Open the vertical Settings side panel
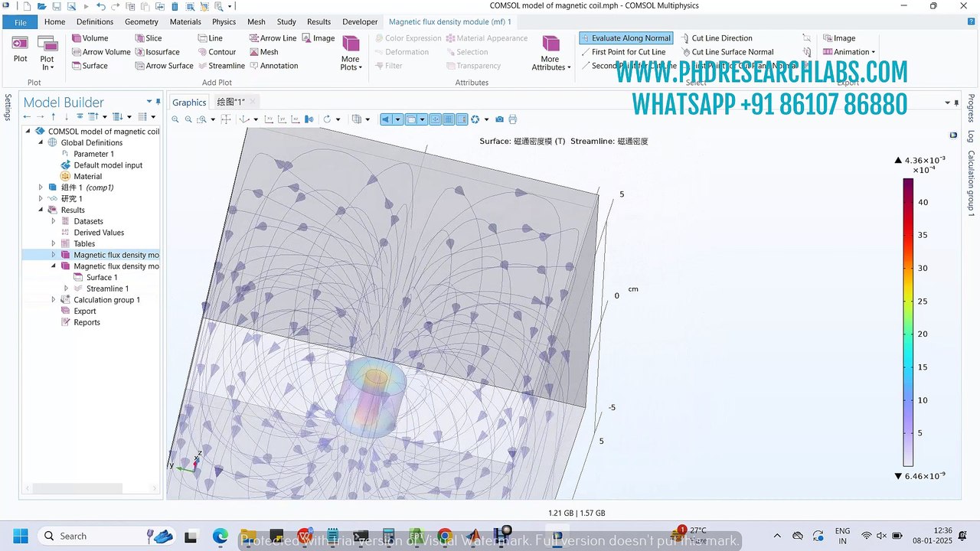980x551 pixels. 8,108
